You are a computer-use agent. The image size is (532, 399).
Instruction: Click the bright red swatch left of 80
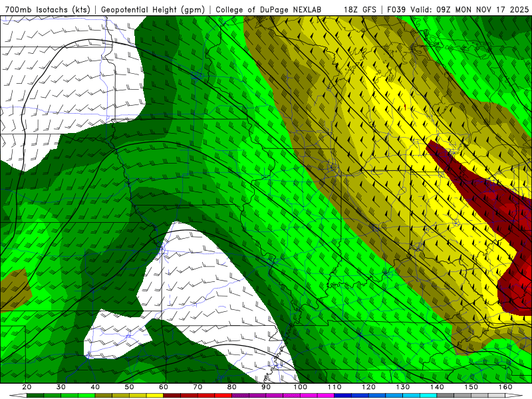(x=223, y=396)
